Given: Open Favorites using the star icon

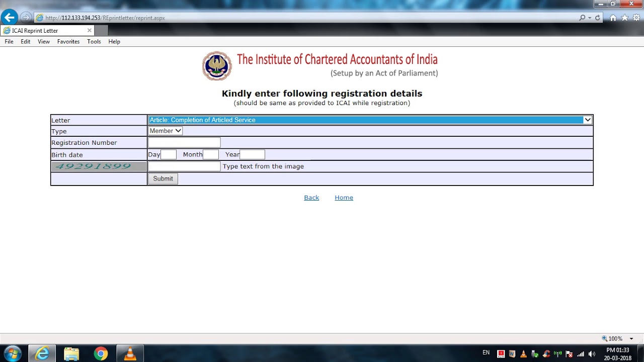Looking at the screenshot, I should [625, 18].
